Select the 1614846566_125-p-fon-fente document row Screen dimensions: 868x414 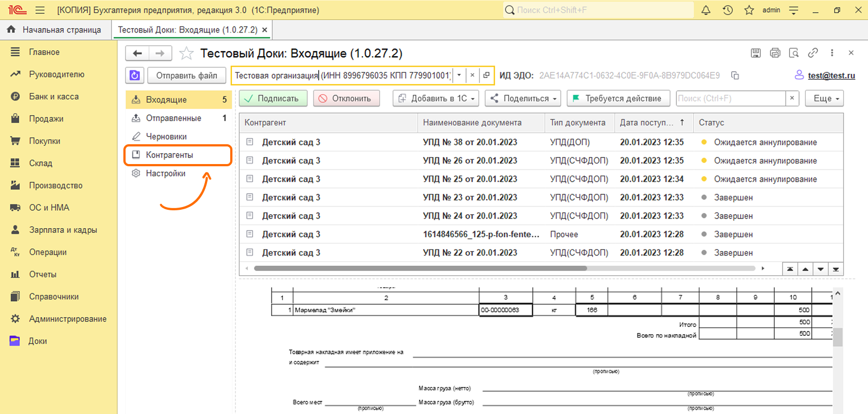click(x=541, y=234)
